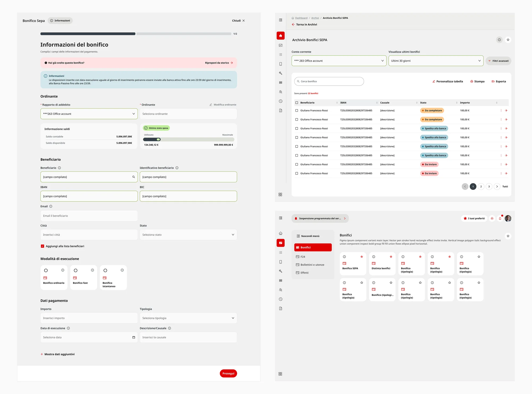Image resolution: width=532 pixels, height=394 pixels.
Task: Click info icon on Bonifico fast card
Action: click(x=92, y=270)
